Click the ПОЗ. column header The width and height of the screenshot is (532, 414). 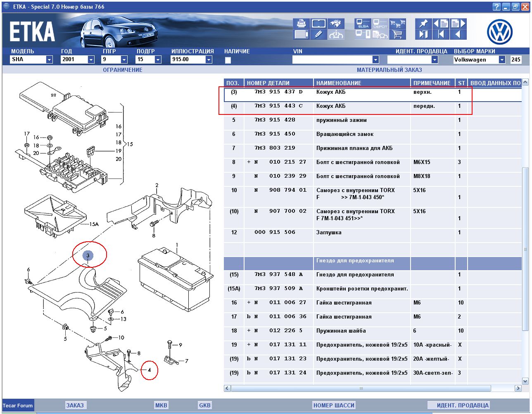[x=234, y=83]
